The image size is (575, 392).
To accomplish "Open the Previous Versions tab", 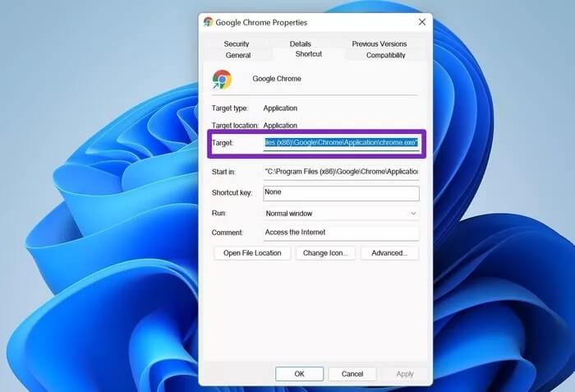I will point(379,44).
